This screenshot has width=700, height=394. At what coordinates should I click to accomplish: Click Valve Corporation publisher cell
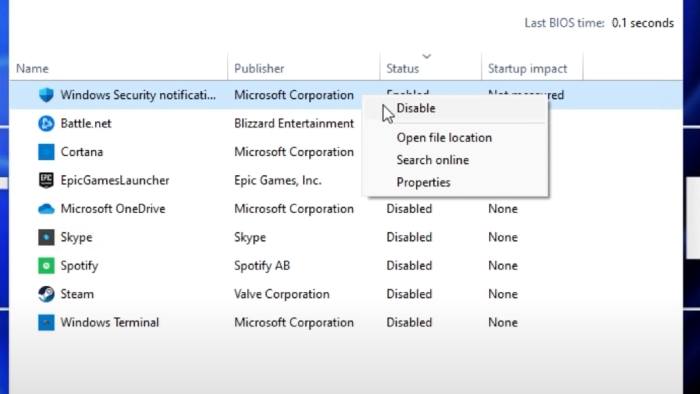(x=282, y=294)
